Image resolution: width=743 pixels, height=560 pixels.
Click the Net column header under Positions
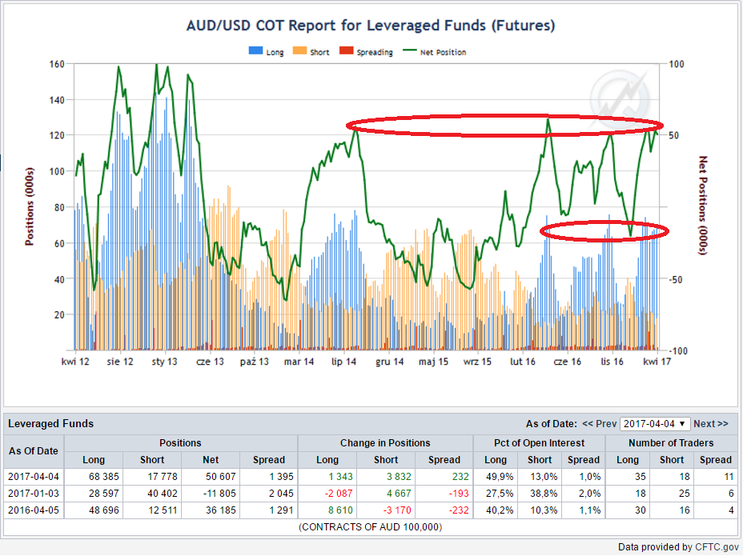point(211,460)
